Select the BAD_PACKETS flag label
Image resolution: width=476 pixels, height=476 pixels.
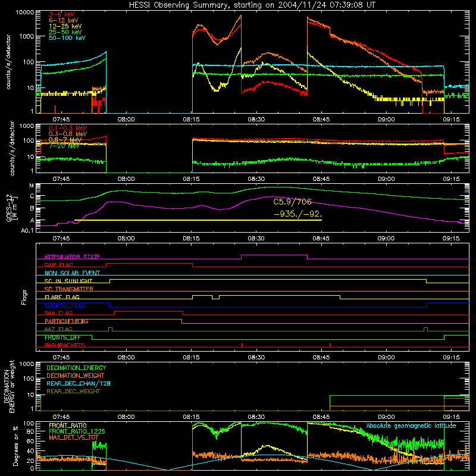click(65, 345)
